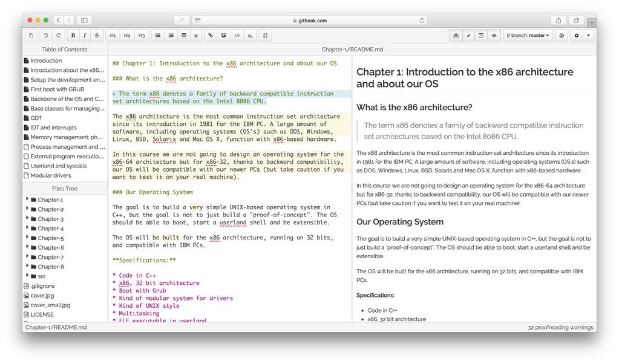
Task: Click the subscript x₂ toolbar icon
Action: [x=250, y=36]
